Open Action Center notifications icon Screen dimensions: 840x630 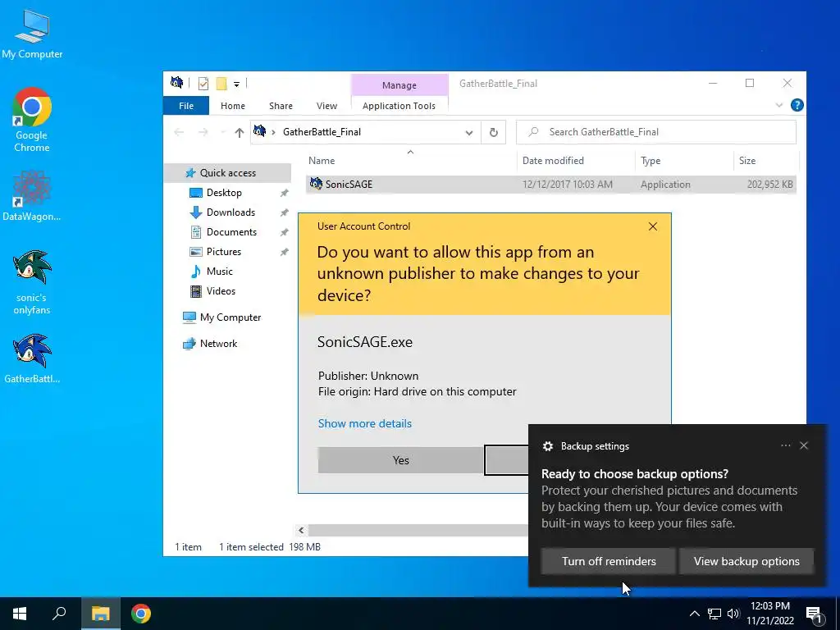click(x=814, y=614)
